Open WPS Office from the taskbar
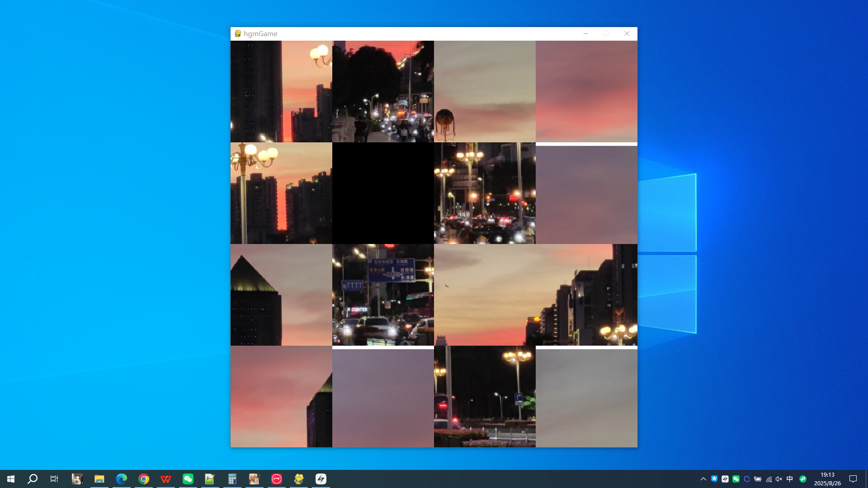 coord(166,479)
